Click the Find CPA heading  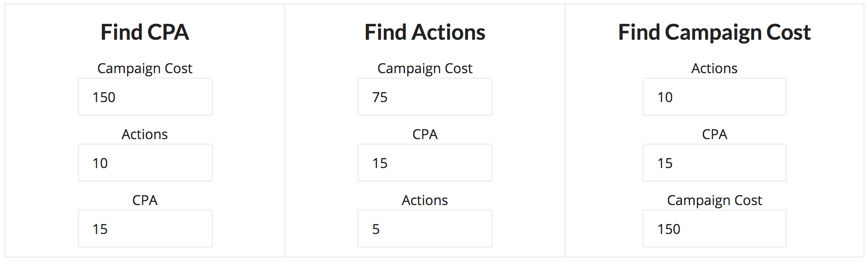(145, 33)
